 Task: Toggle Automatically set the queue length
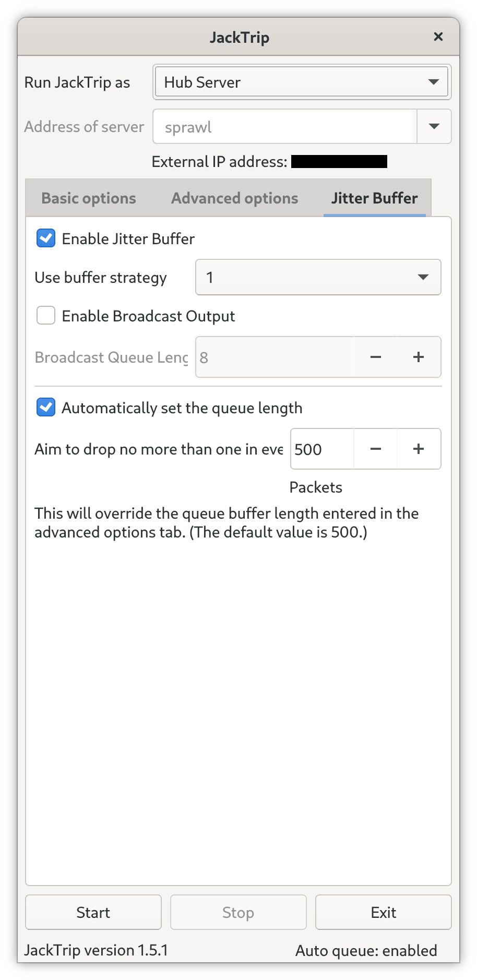46,408
